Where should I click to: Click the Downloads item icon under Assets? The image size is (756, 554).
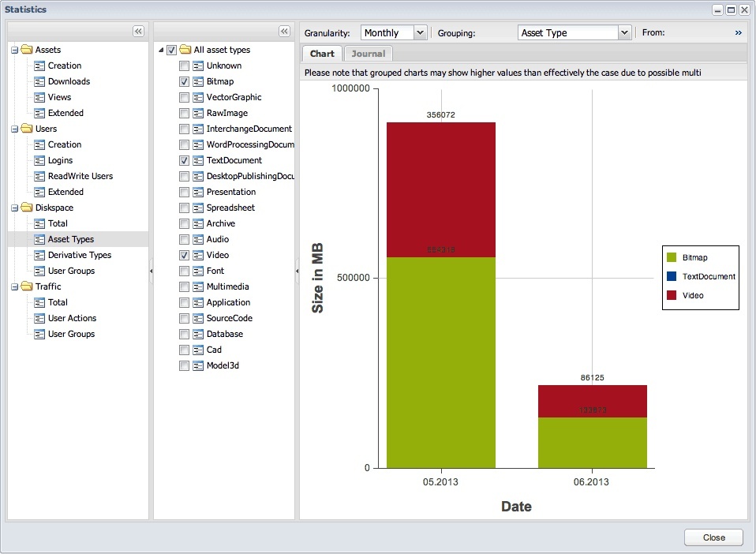click(39, 81)
